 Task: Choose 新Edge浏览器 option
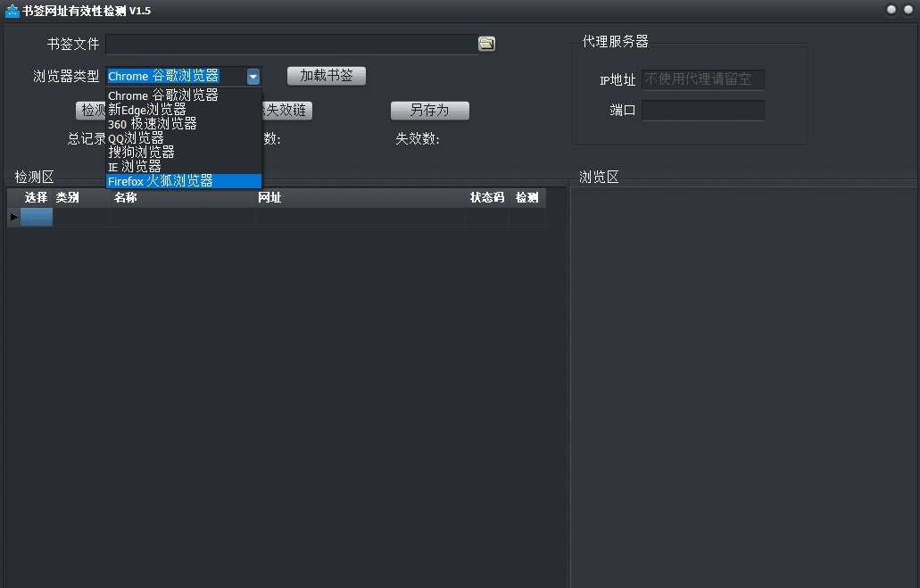184,110
